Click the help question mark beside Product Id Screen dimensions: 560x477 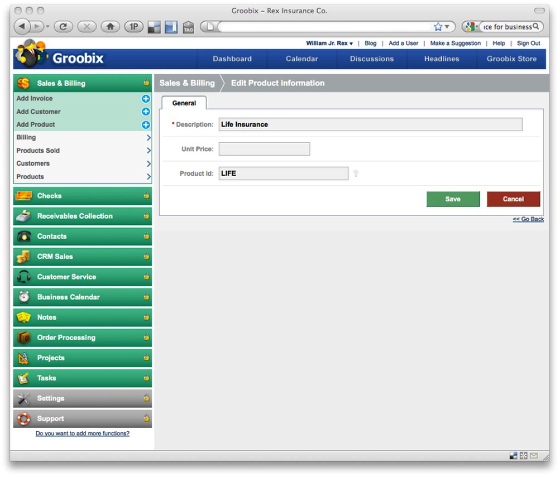coord(356,174)
